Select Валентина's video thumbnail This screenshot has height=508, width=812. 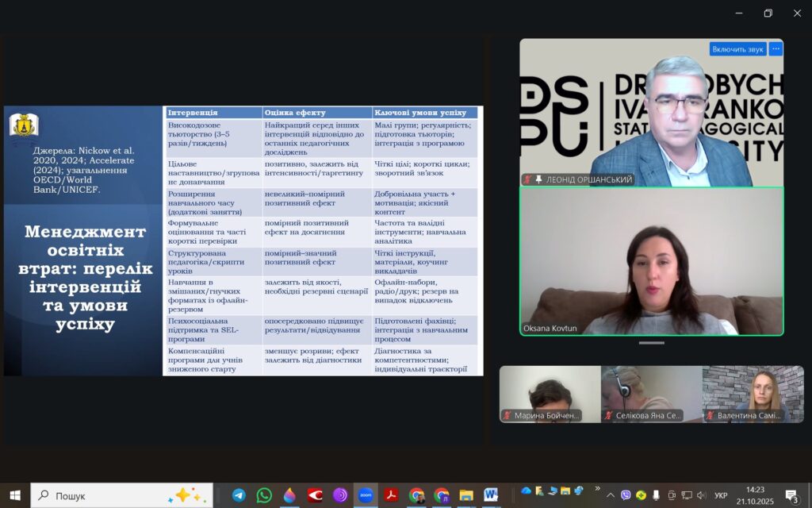pos(753,394)
